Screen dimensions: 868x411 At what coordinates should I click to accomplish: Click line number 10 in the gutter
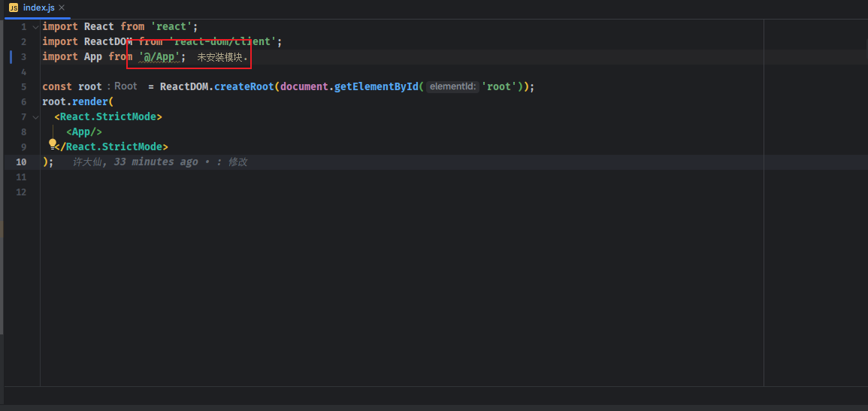20,162
